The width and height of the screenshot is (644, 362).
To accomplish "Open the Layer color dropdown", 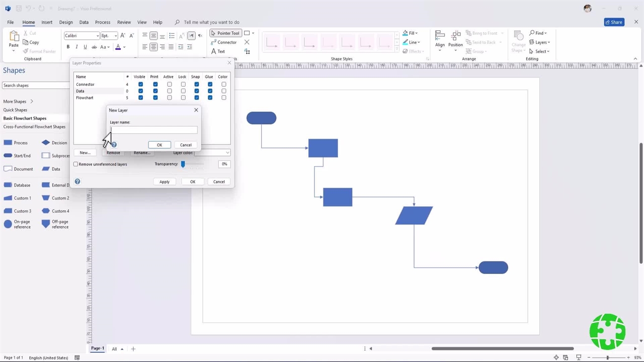I will coord(212,153).
